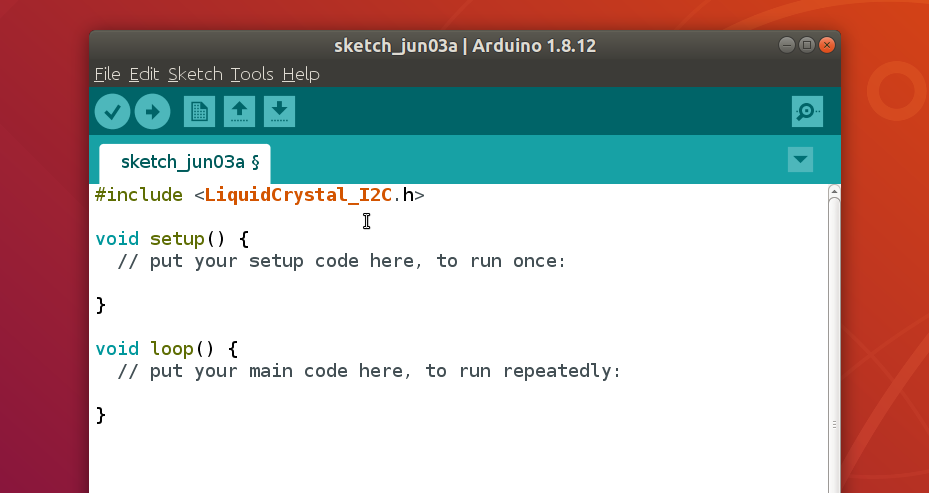Open the Tools menu
The width and height of the screenshot is (929, 493).
coord(252,74)
